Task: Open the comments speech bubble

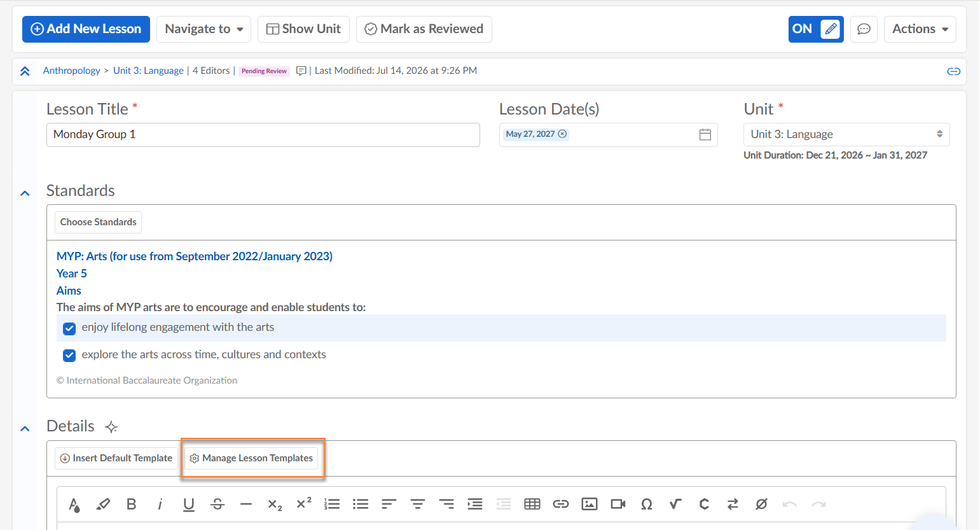Action: tap(864, 29)
